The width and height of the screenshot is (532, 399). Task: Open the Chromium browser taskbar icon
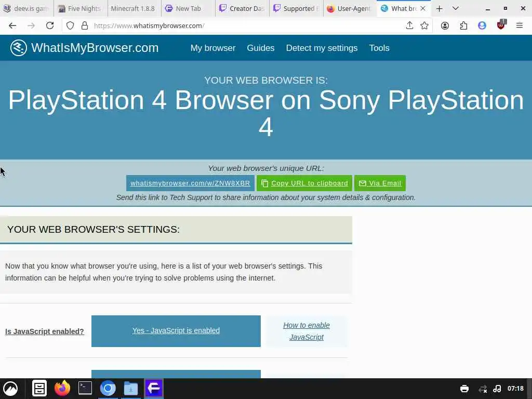click(108, 389)
